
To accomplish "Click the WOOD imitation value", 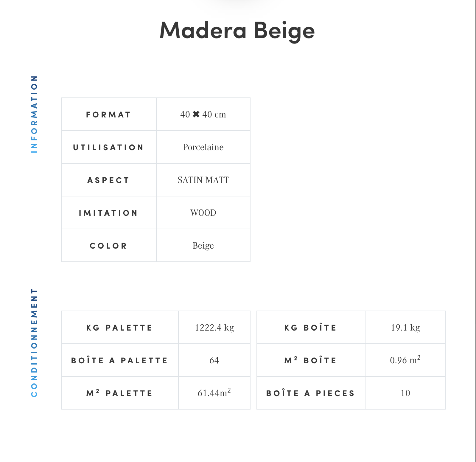I will [x=203, y=213].
